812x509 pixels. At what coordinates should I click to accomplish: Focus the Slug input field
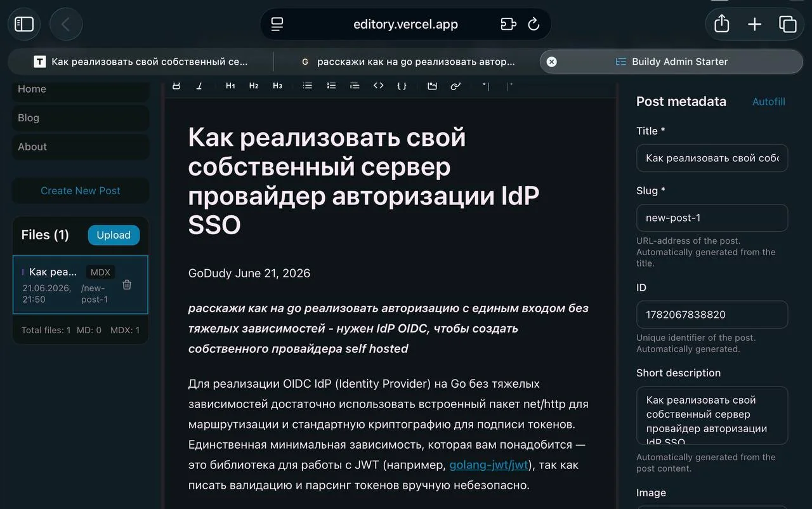coord(712,218)
